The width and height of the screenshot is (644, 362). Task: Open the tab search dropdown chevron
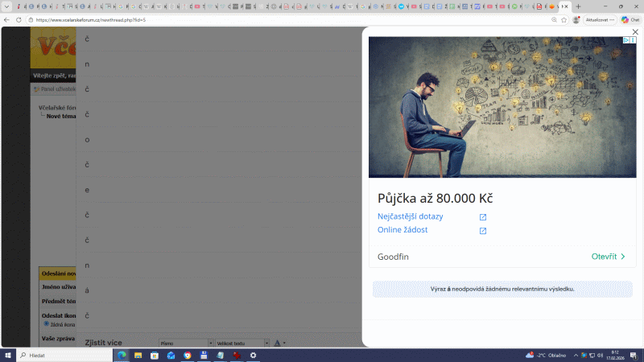click(x=6, y=6)
